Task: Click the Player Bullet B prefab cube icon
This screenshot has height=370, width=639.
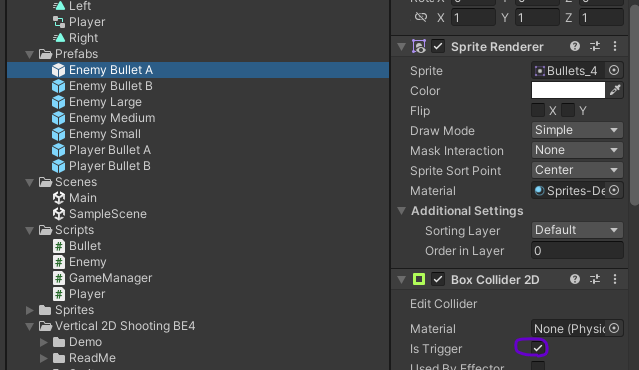Action: [x=59, y=166]
